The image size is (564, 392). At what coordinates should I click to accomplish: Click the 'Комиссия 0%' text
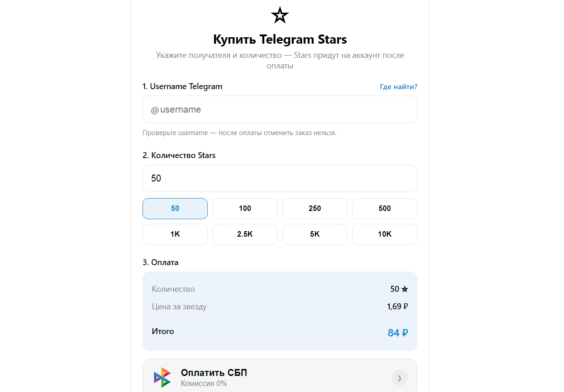pyautogui.click(x=204, y=383)
